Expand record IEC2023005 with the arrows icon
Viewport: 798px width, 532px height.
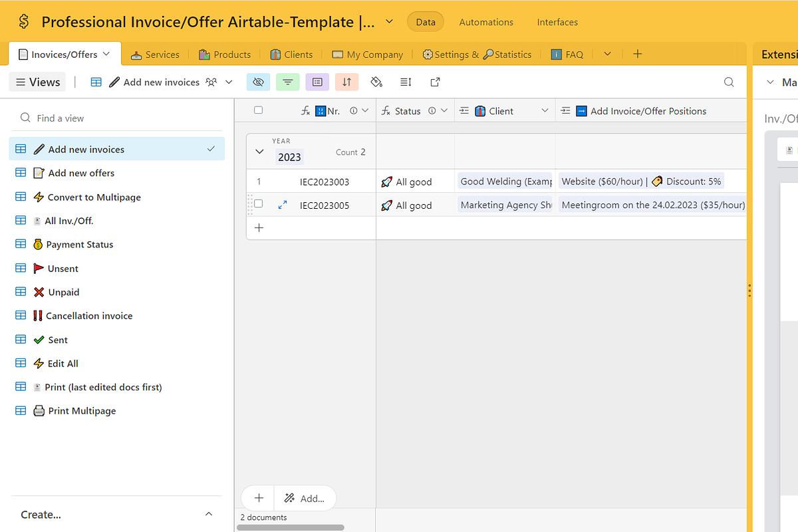[x=283, y=205]
